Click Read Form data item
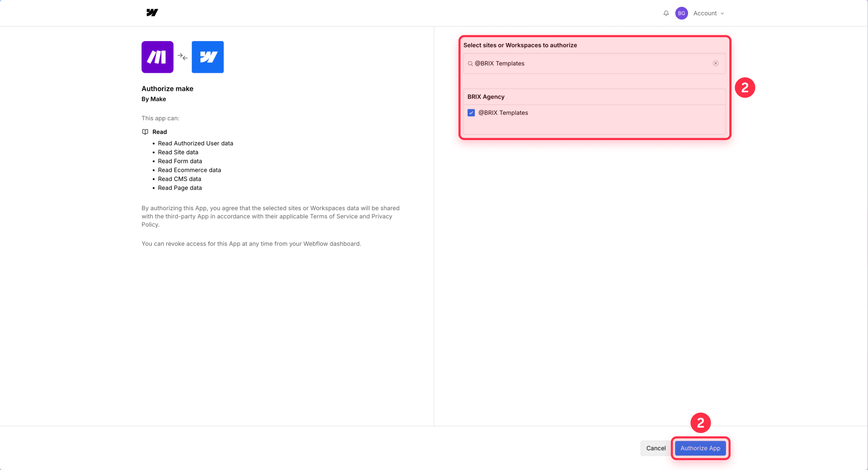The height and width of the screenshot is (470, 868). (180, 161)
